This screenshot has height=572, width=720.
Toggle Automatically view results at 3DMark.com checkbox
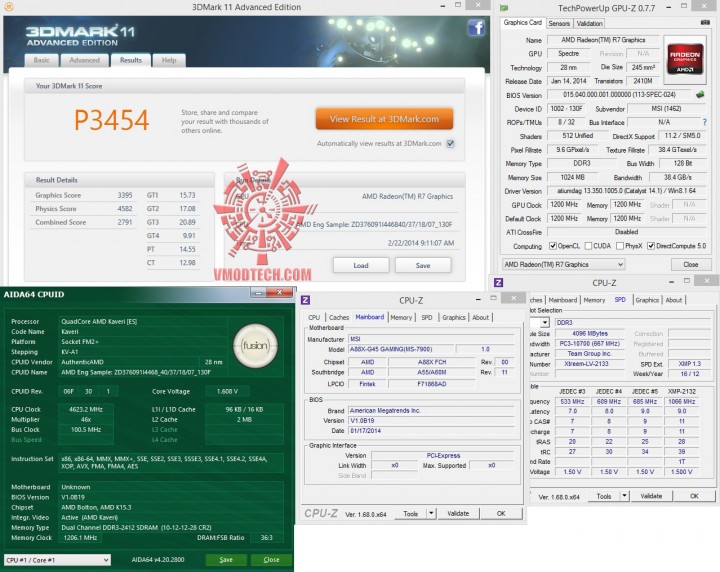click(450, 144)
